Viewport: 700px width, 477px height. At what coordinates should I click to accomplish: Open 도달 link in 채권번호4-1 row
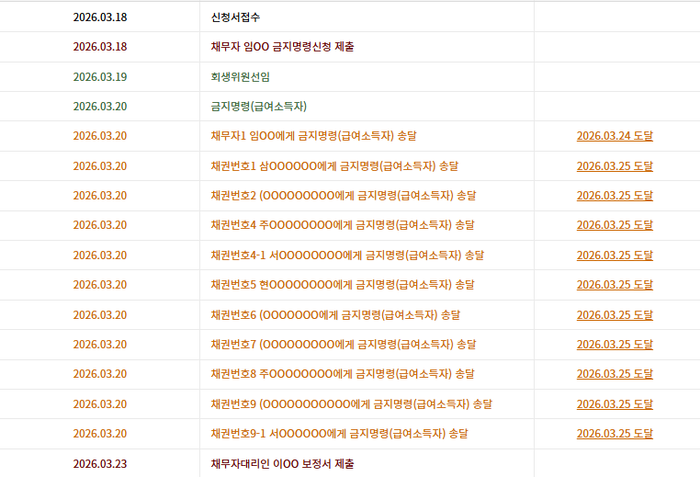[x=614, y=255]
